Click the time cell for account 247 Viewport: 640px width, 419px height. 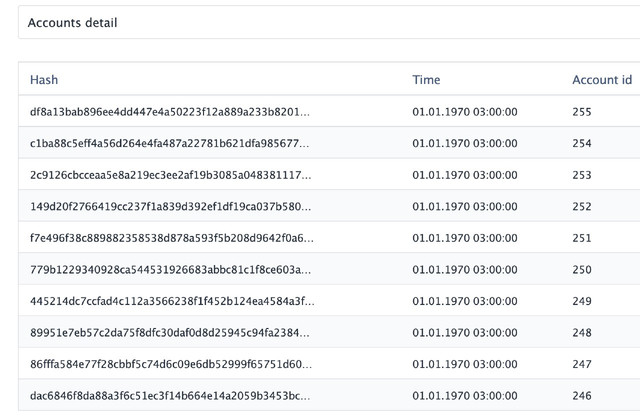pos(464,364)
